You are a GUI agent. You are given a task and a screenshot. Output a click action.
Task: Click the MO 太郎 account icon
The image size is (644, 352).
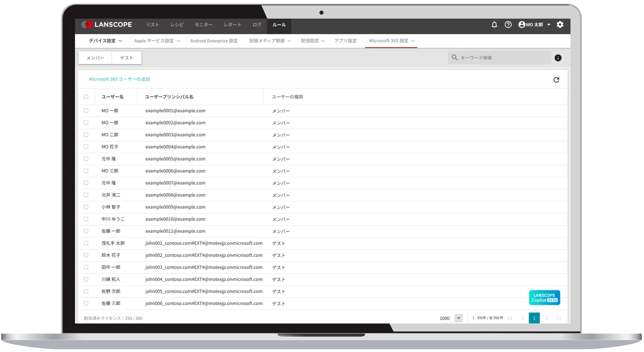click(x=522, y=25)
